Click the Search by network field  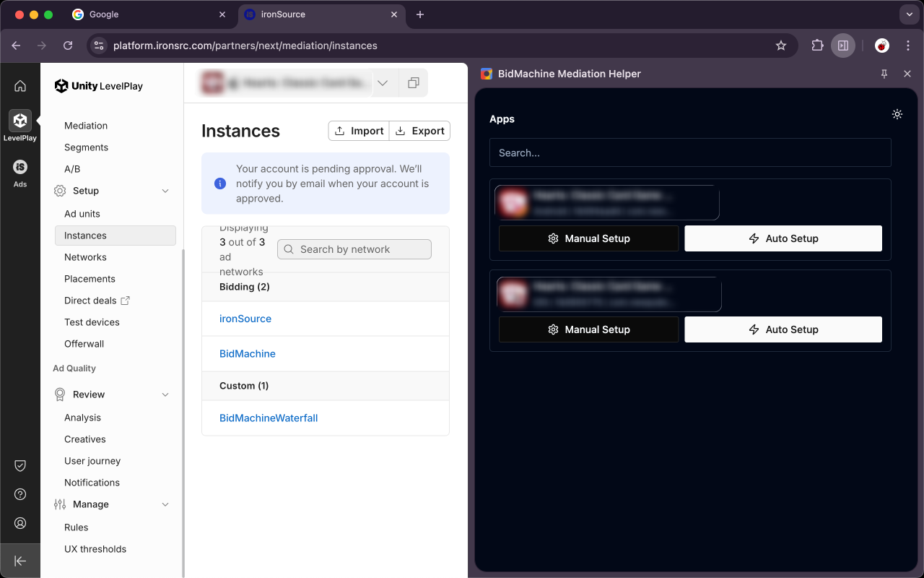click(x=355, y=249)
